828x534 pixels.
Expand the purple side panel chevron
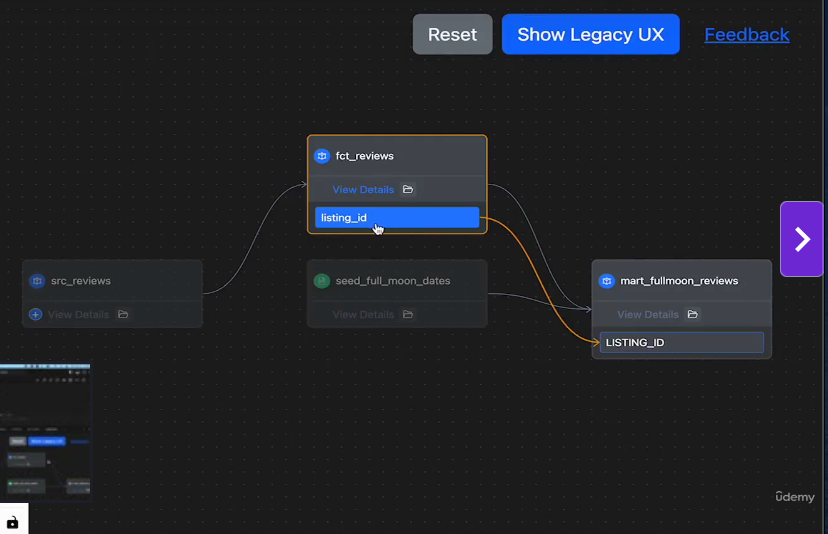click(801, 239)
